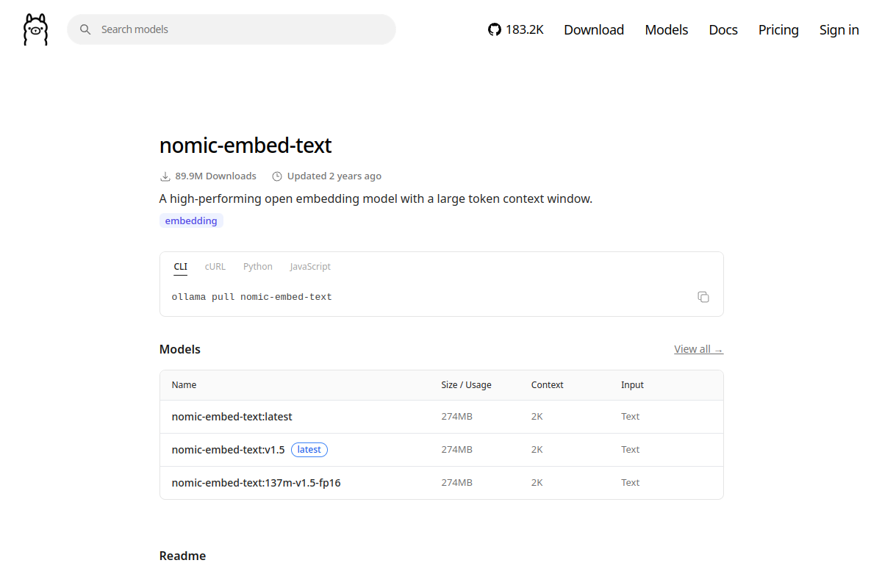Go to Models in the top navigation
The image size is (882, 588).
tap(667, 29)
